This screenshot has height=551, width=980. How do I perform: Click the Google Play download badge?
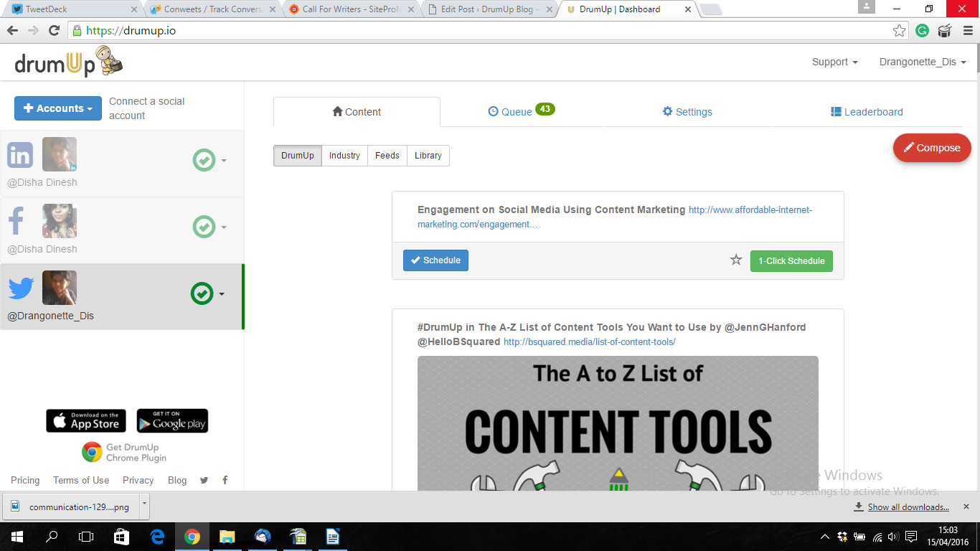click(x=172, y=421)
